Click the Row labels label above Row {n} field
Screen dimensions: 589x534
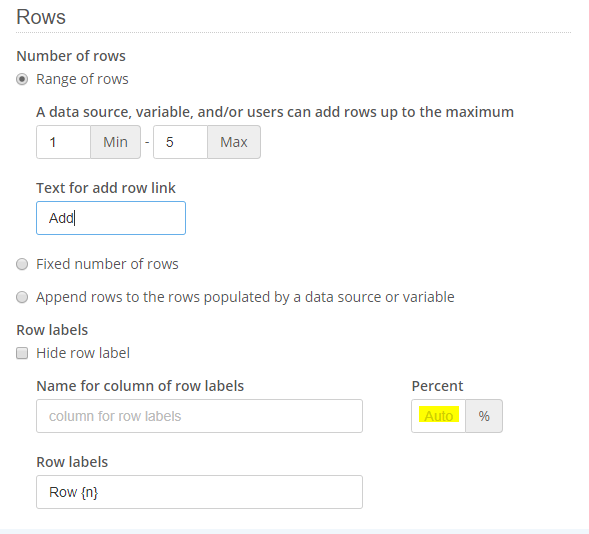coord(72,462)
